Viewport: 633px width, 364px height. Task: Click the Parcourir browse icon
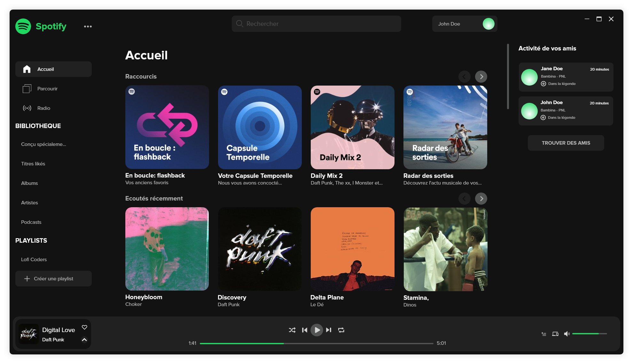point(27,88)
